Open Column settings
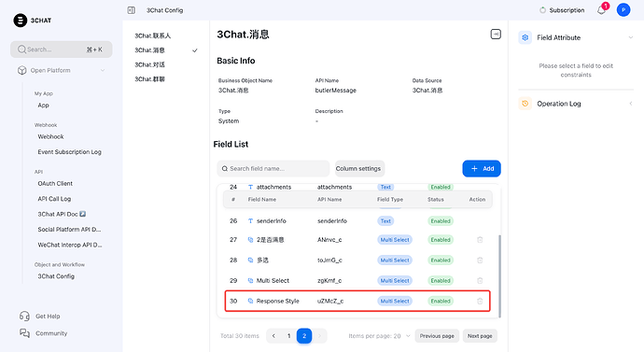The width and height of the screenshot is (644, 352). point(359,168)
